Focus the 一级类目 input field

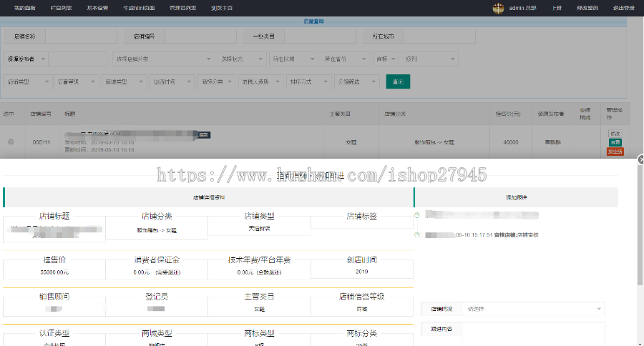320,36
